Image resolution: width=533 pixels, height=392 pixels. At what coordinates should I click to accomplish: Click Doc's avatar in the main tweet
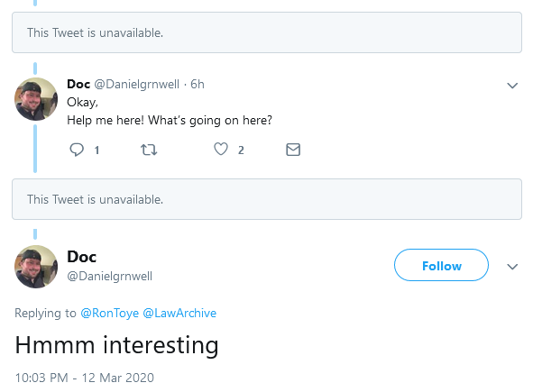coord(36,267)
